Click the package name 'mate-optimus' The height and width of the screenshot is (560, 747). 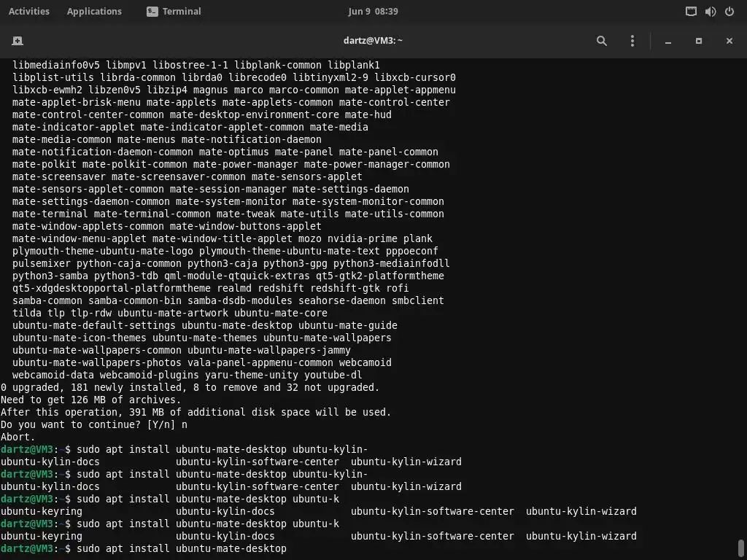coord(234,152)
